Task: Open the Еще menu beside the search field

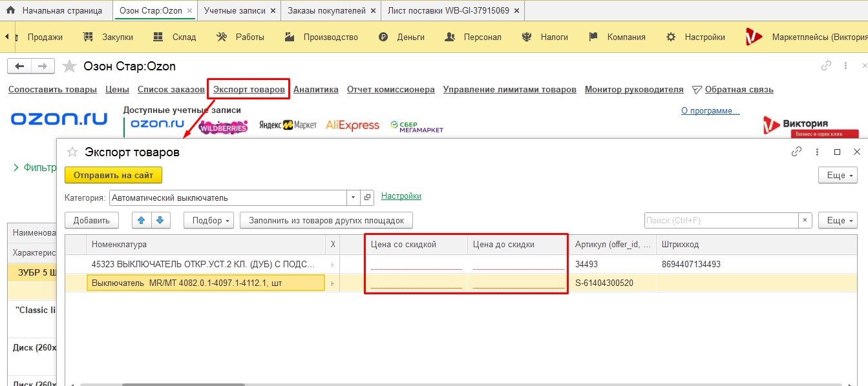Action: (838, 220)
